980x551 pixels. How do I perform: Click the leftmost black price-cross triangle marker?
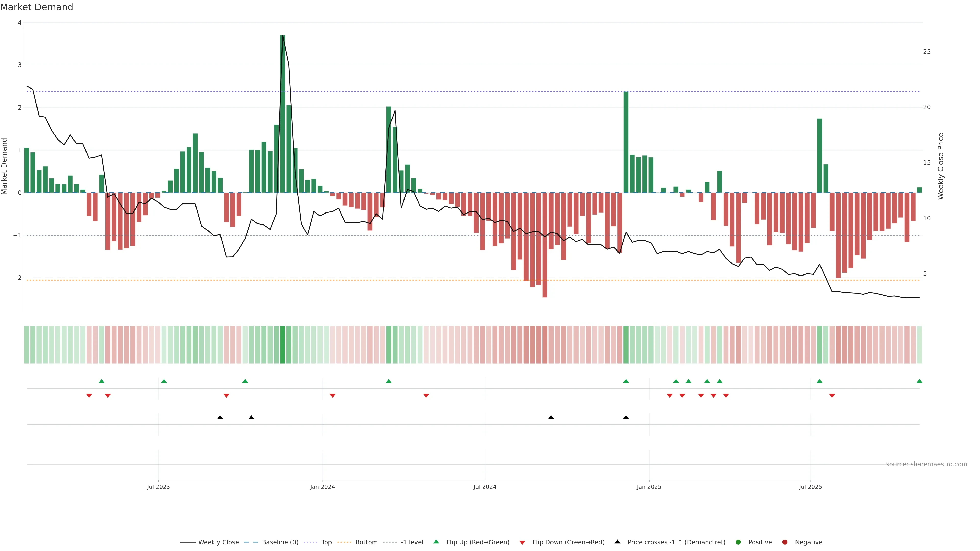click(x=220, y=418)
